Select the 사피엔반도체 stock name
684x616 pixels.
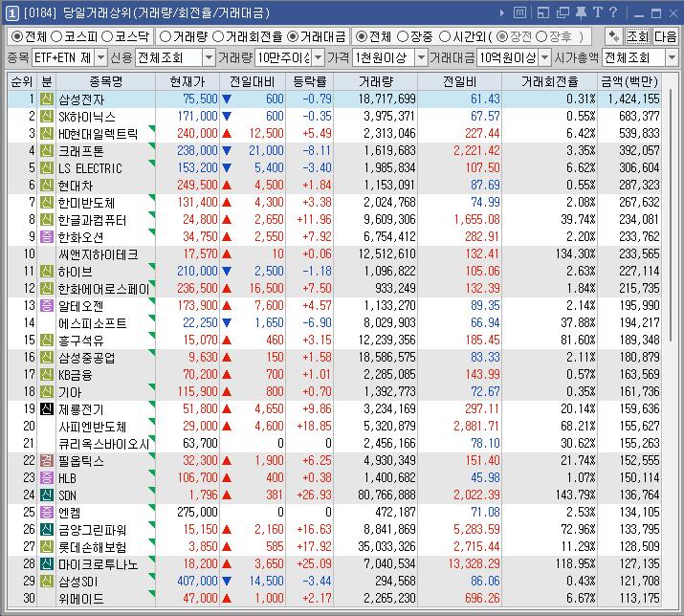click(93, 427)
